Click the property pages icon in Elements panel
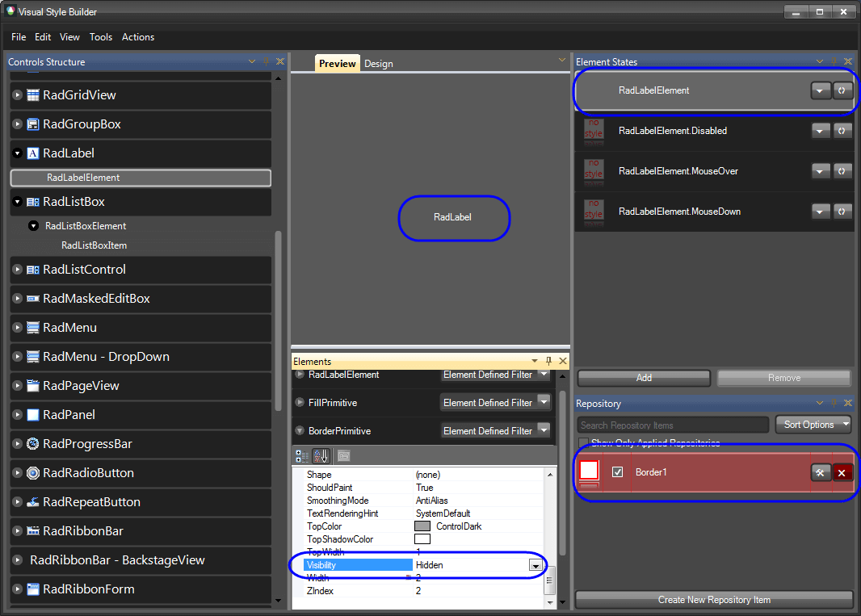 point(342,455)
